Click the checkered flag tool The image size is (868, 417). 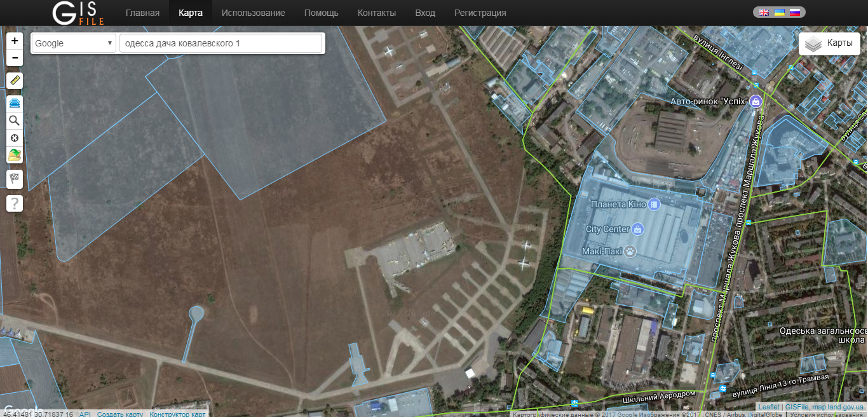pos(15,179)
